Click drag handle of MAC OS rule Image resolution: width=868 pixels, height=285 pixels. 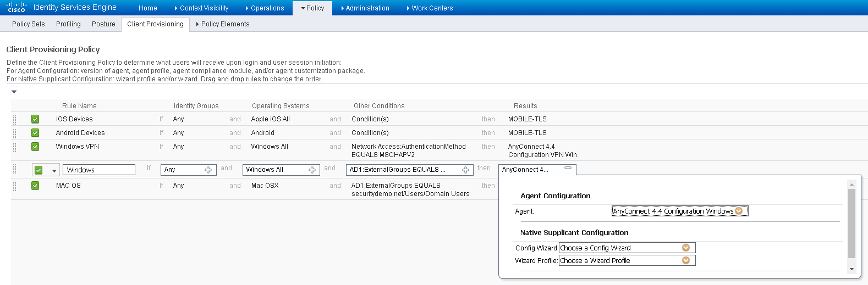15,186
